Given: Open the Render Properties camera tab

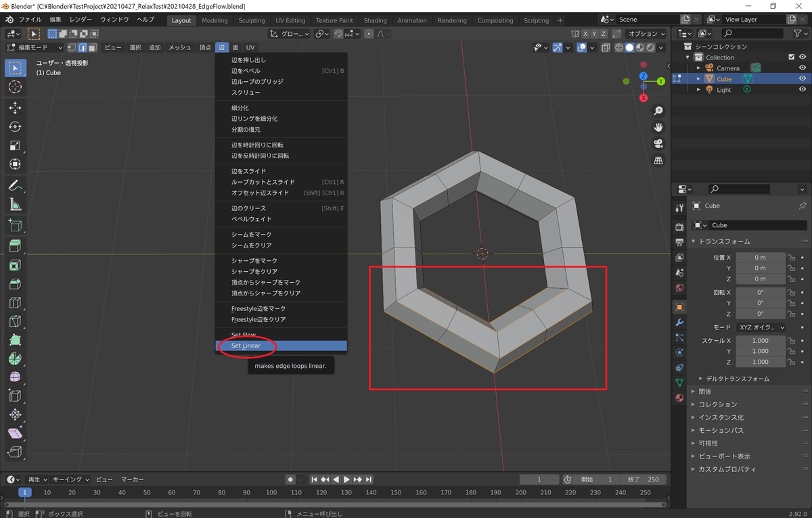Looking at the screenshot, I should coord(679,227).
